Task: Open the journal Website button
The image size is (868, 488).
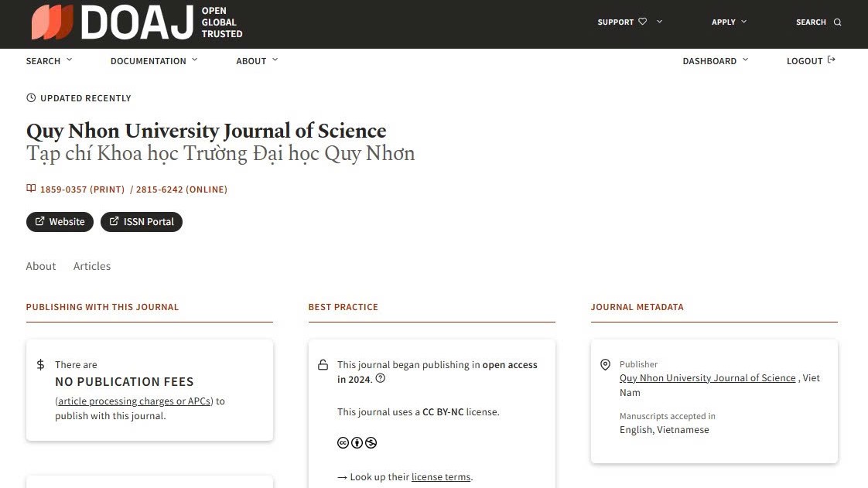Action: (60, 222)
